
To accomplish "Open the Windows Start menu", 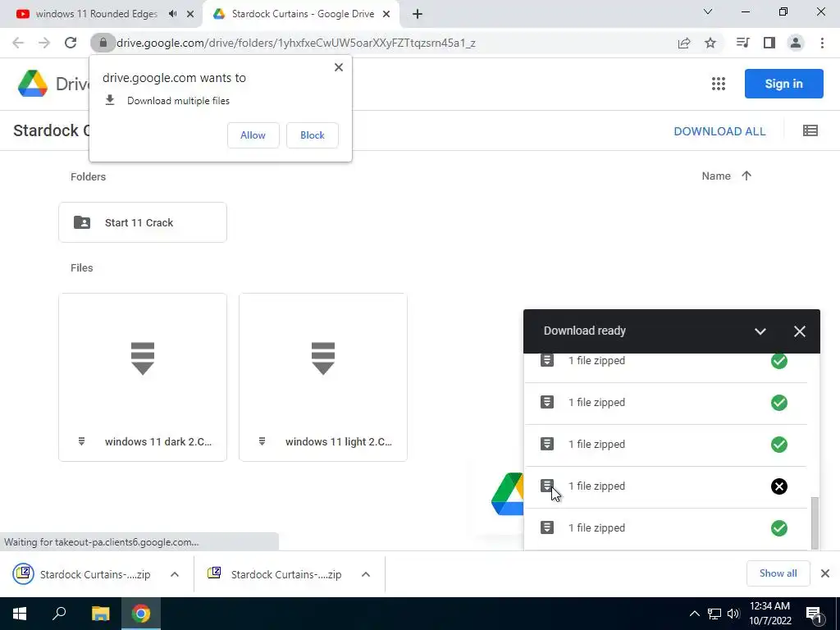I will (x=20, y=614).
